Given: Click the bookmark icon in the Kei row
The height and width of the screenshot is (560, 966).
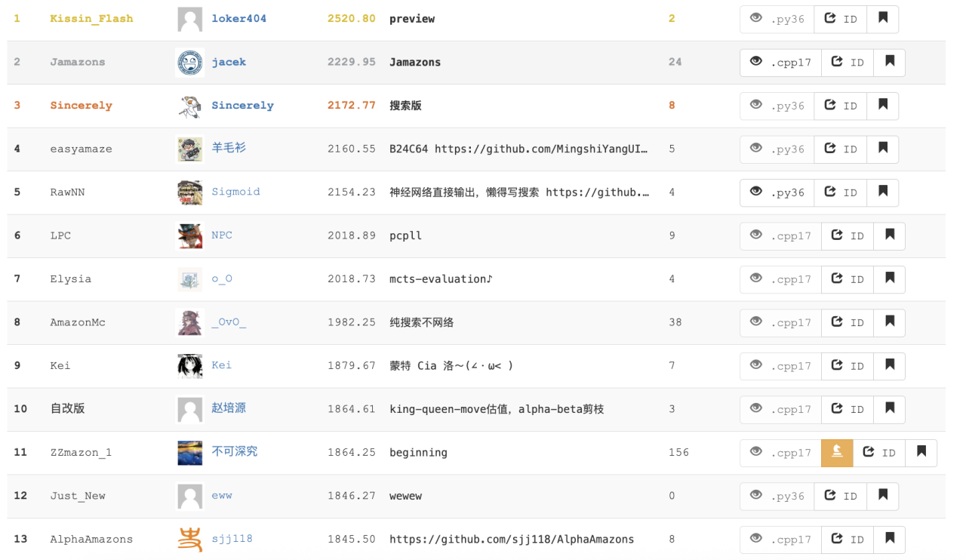Looking at the screenshot, I should coord(890,366).
